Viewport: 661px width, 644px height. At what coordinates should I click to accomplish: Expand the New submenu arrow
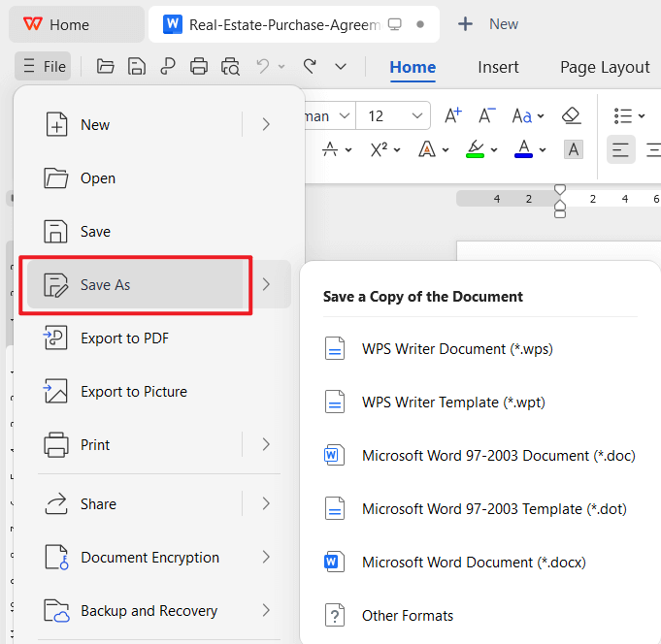266,125
